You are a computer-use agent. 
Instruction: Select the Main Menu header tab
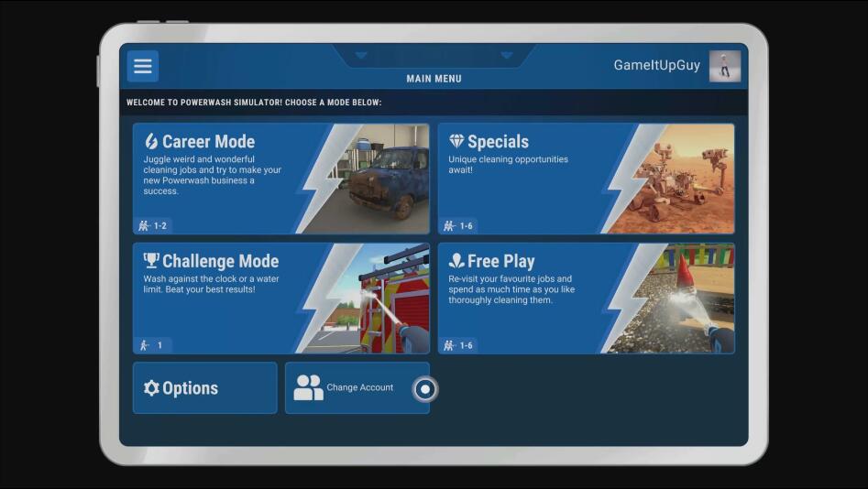(x=434, y=79)
